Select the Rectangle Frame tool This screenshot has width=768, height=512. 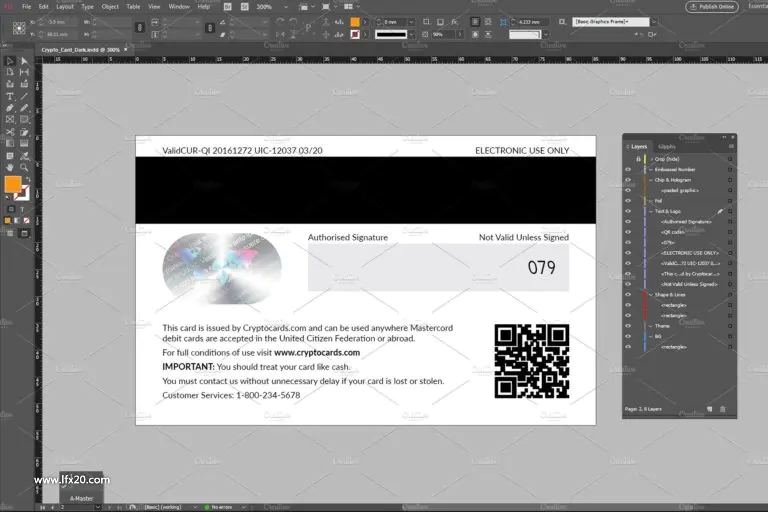click(9, 120)
